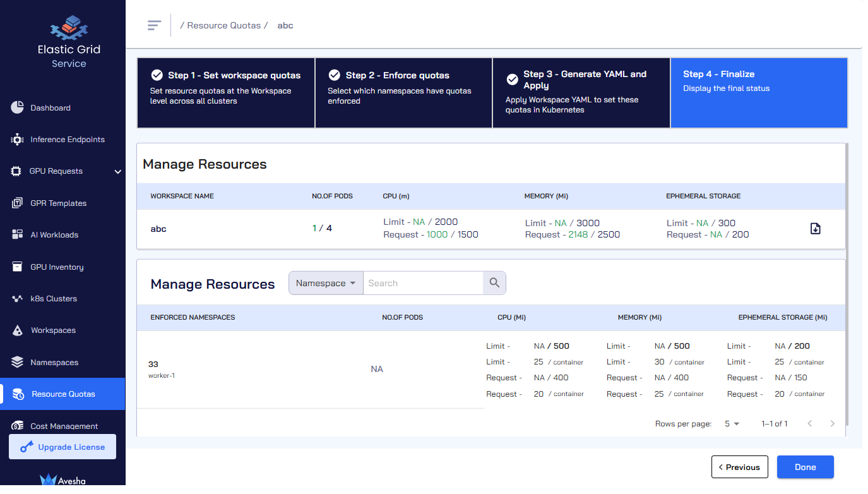
Task: Open the Namespace filter dropdown
Action: coord(326,283)
